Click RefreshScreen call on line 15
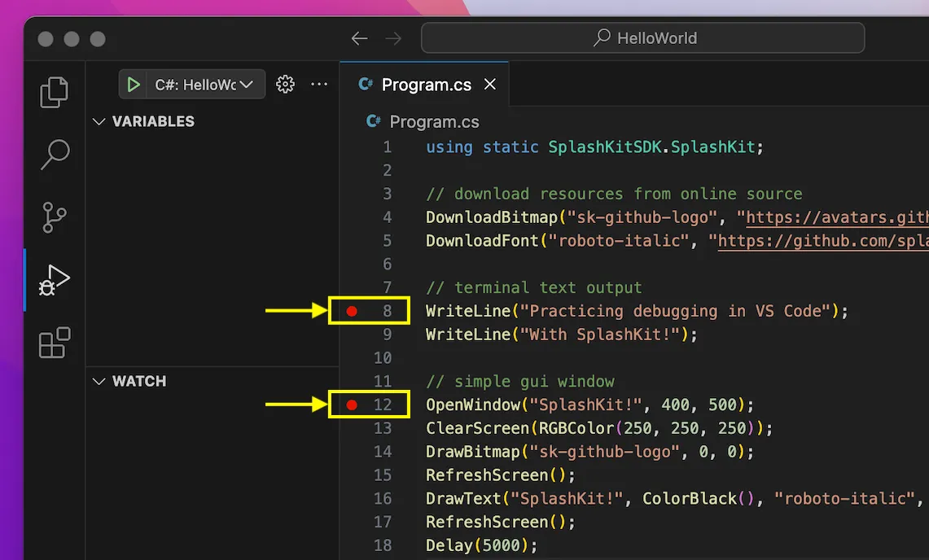The image size is (929, 560). [500, 475]
